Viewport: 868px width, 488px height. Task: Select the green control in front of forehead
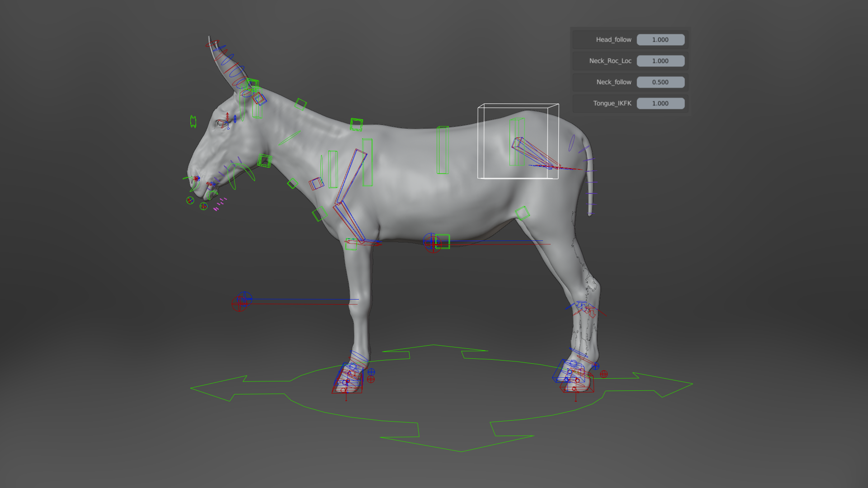(193, 122)
